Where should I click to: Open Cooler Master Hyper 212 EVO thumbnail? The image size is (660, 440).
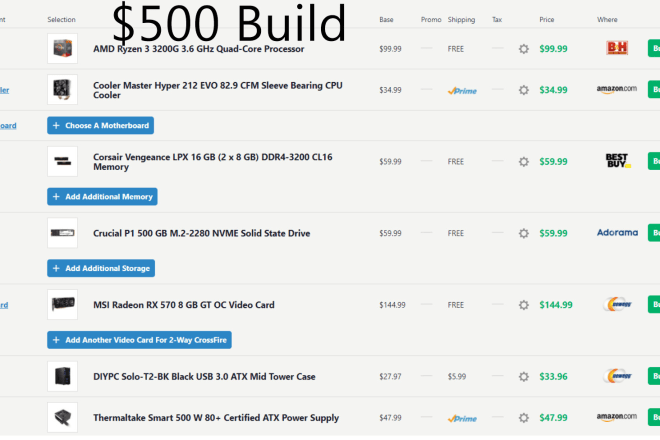pos(62,90)
